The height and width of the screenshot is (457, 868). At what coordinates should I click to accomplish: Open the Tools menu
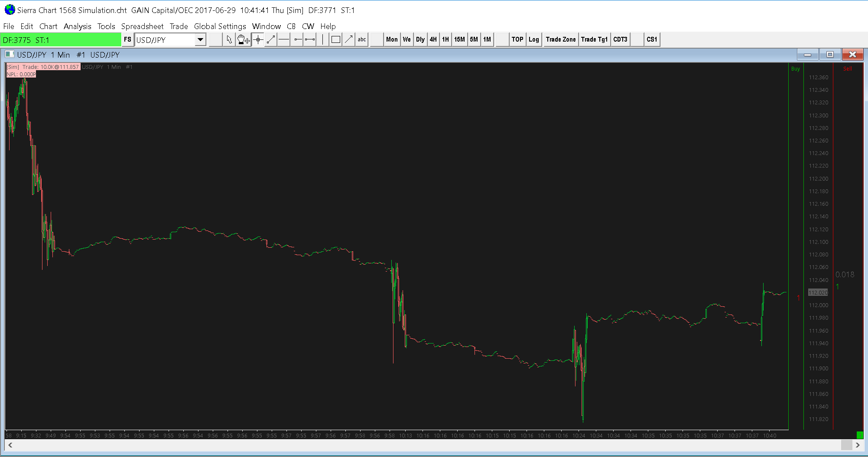tap(106, 26)
